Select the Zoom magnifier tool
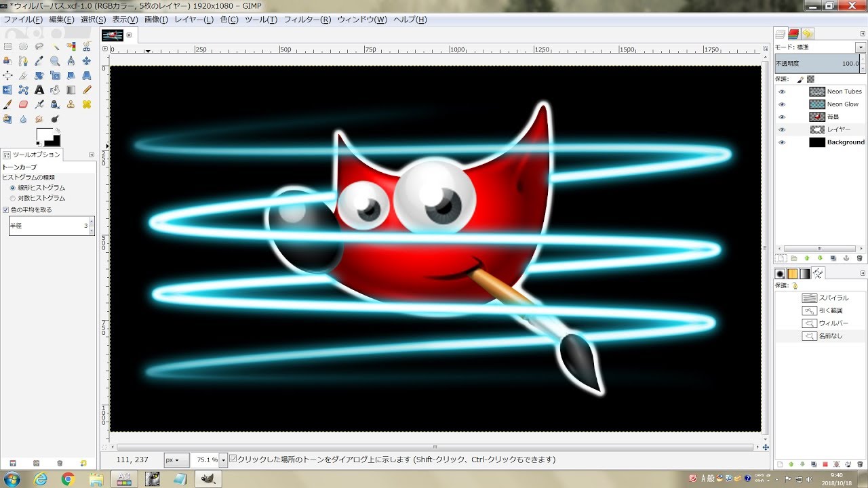This screenshot has height=488, width=868. (x=55, y=61)
